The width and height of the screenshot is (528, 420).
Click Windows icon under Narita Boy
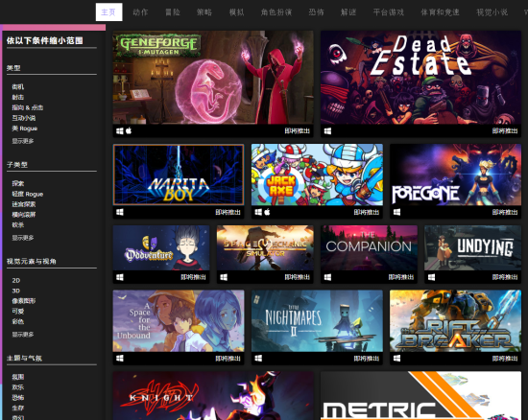click(120, 212)
